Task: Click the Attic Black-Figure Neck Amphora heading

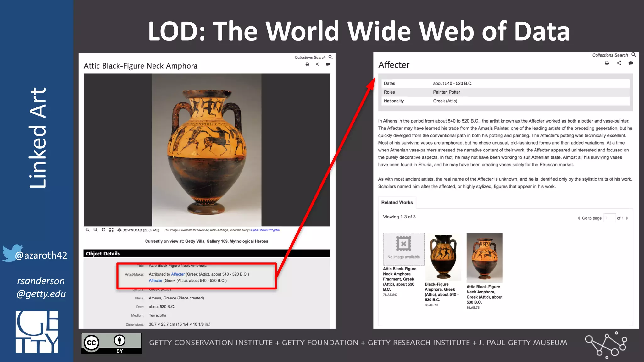Action: pos(141,66)
